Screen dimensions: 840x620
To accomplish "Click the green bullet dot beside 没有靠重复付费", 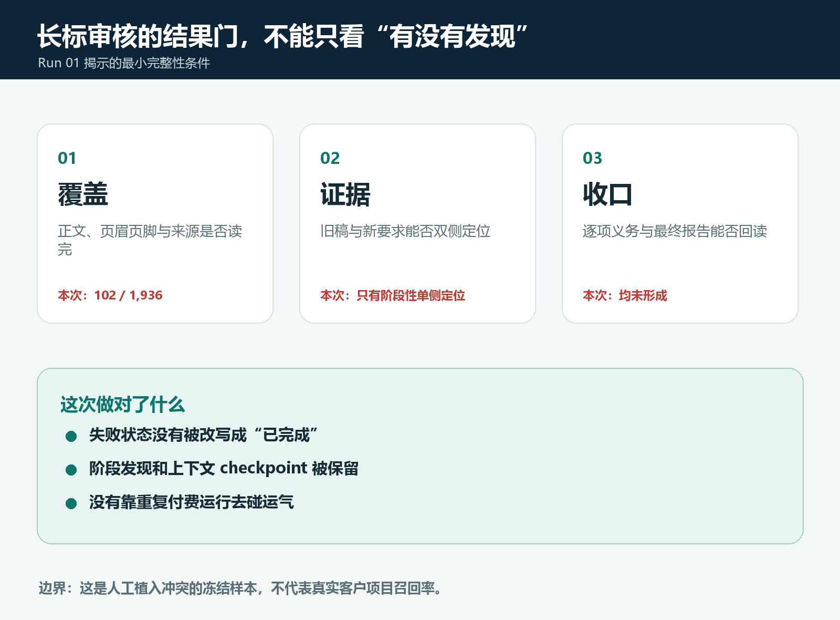I will tap(71, 503).
